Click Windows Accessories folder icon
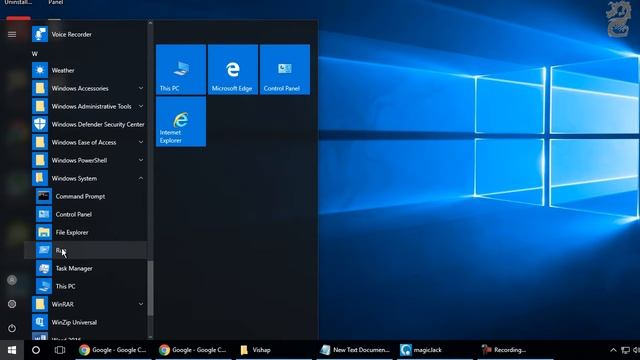The height and width of the screenshot is (360, 640). coord(40,88)
